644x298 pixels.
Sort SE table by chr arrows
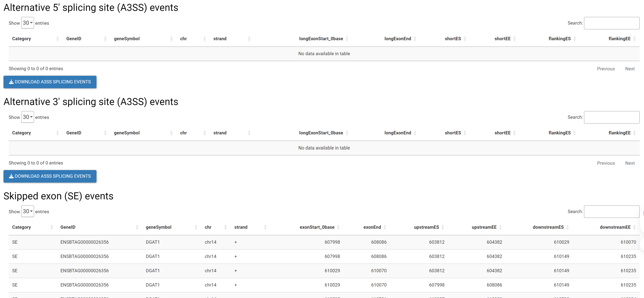pos(225,227)
